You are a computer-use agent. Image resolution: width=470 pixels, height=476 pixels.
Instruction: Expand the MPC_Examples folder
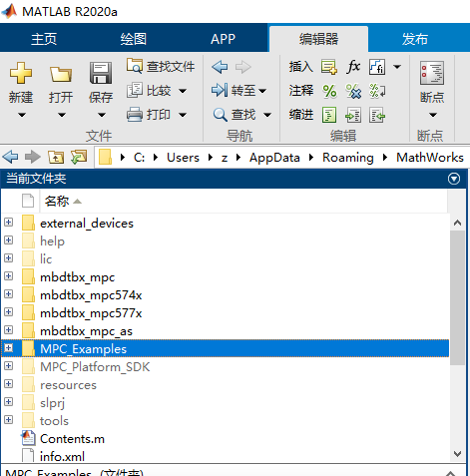tap(9, 348)
